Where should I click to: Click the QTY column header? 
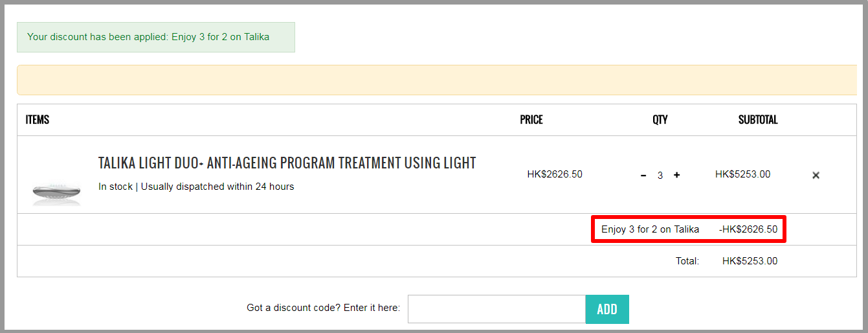tap(660, 120)
